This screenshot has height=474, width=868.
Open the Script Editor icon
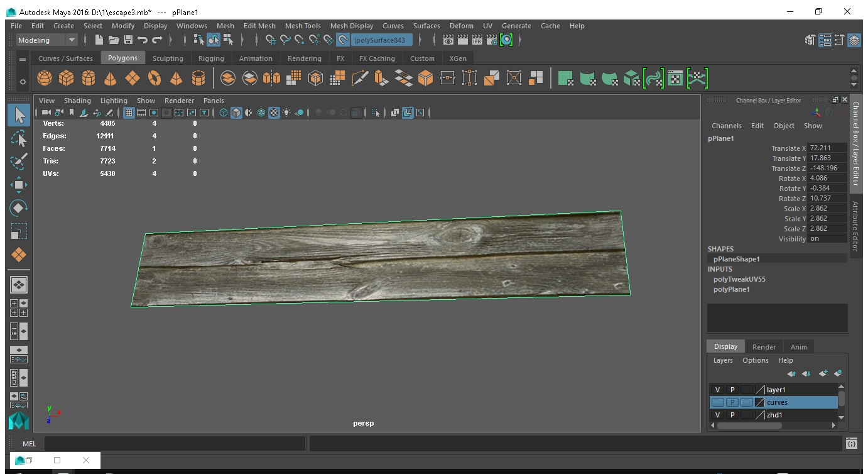[851, 444]
